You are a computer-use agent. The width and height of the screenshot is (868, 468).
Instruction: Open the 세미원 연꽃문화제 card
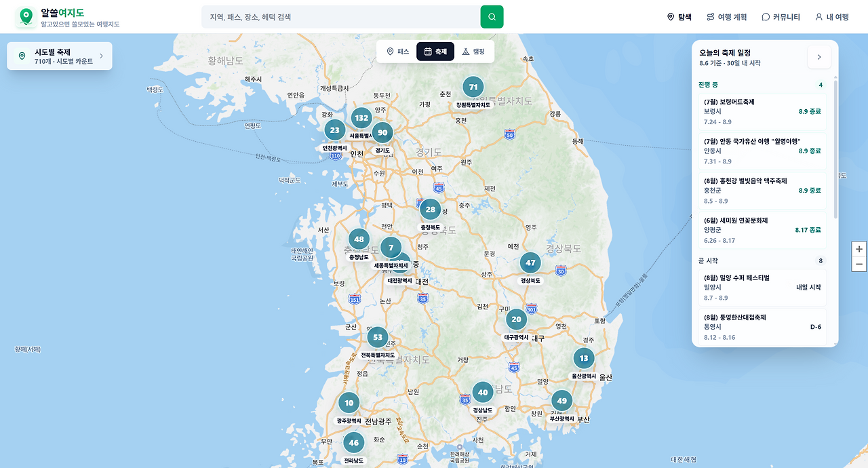click(x=762, y=230)
